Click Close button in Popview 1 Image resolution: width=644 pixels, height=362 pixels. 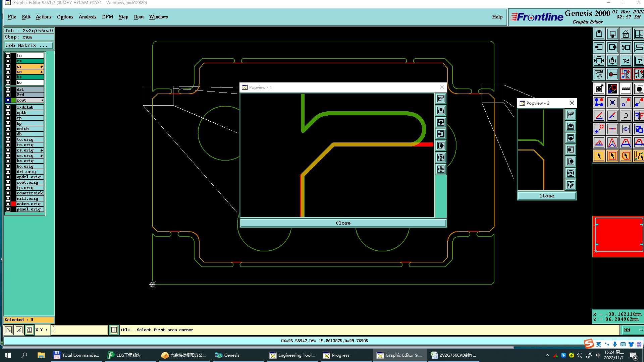[x=343, y=223]
